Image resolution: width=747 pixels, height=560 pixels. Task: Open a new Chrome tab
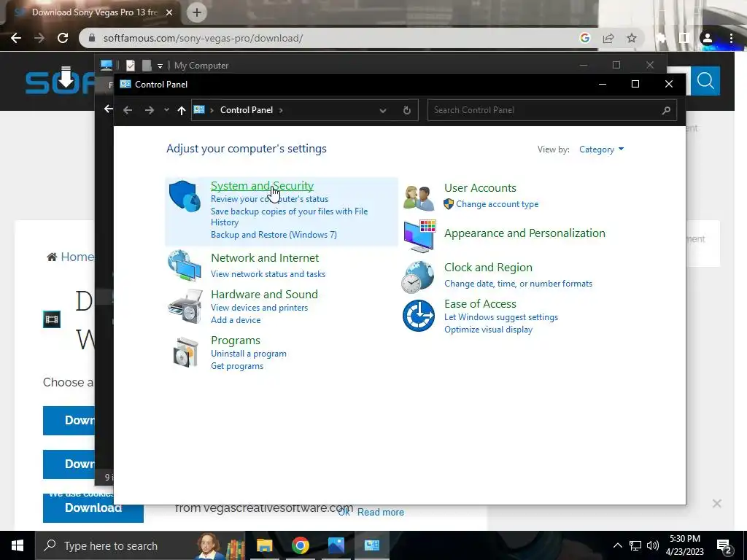197,12
